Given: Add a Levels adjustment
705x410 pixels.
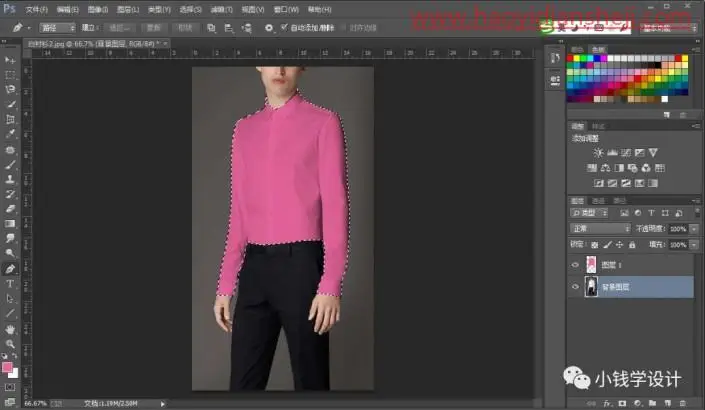Looking at the screenshot, I should point(612,153).
